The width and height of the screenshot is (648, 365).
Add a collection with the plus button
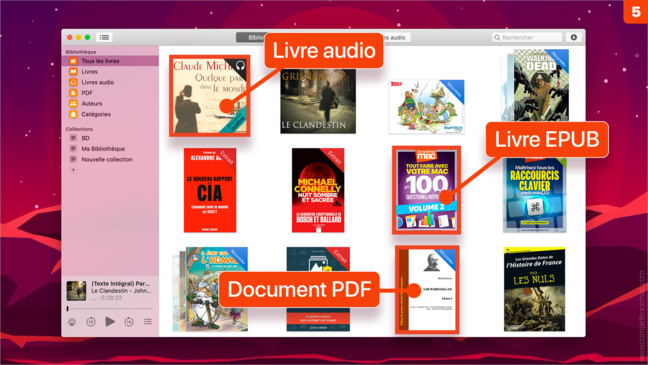pyautogui.click(x=73, y=170)
